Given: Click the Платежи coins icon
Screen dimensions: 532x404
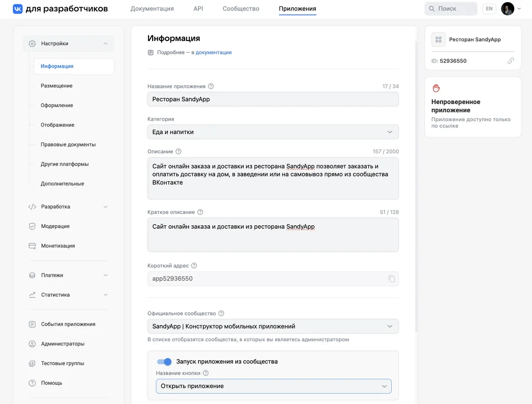Looking at the screenshot, I should pyautogui.click(x=32, y=276).
